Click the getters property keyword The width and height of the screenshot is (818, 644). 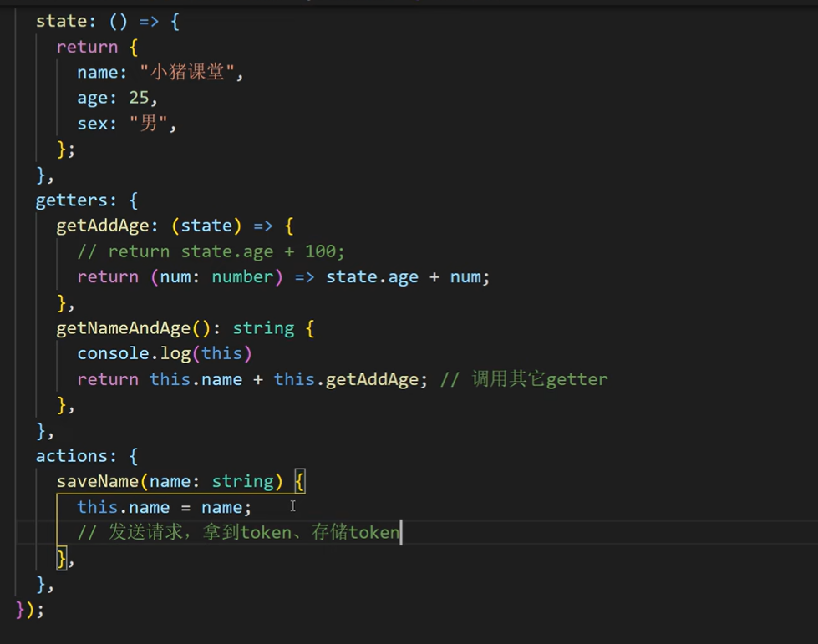[x=76, y=200]
